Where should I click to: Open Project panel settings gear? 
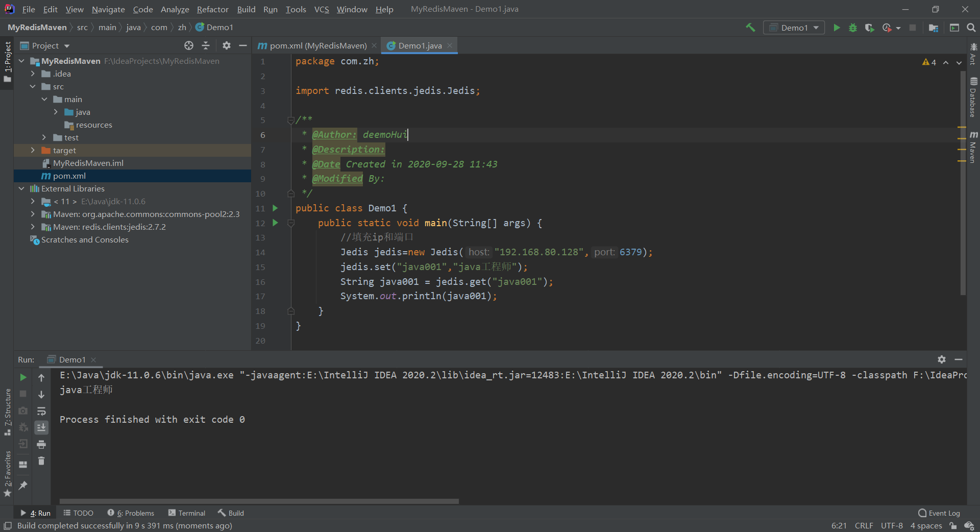coord(227,45)
